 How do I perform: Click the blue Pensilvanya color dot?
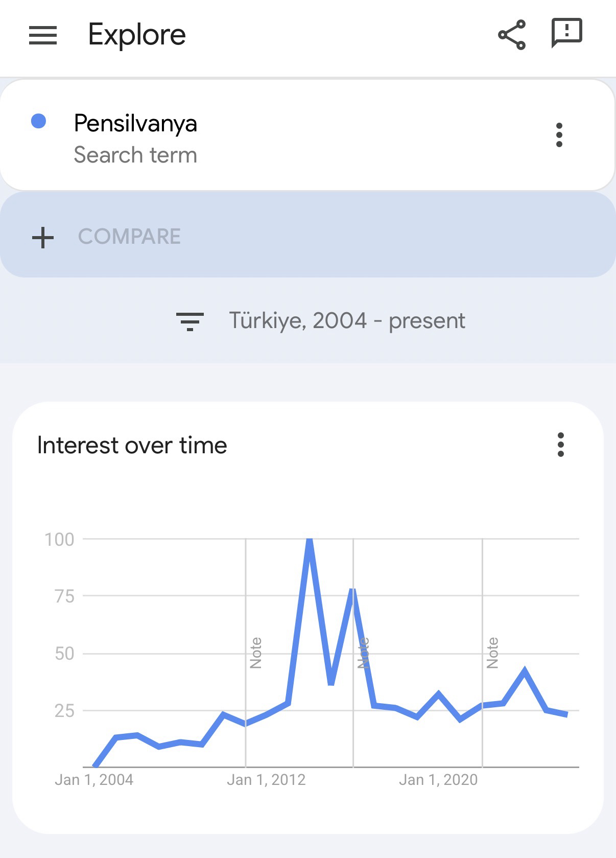[39, 122]
